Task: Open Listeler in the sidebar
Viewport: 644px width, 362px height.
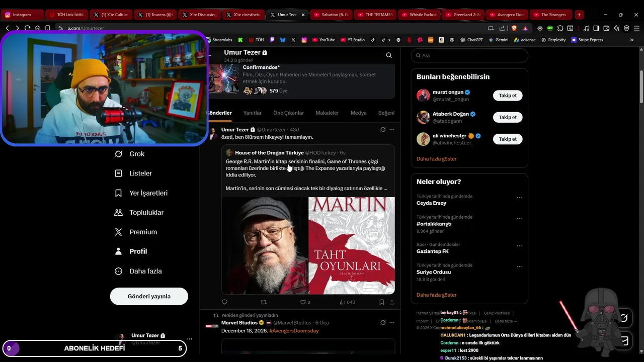Action: pos(133,173)
